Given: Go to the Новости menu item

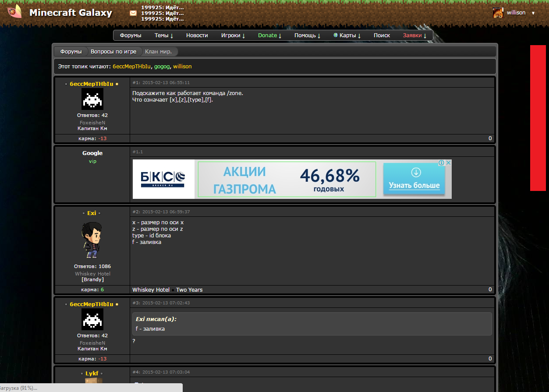Looking at the screenshot, I should 197,35.
